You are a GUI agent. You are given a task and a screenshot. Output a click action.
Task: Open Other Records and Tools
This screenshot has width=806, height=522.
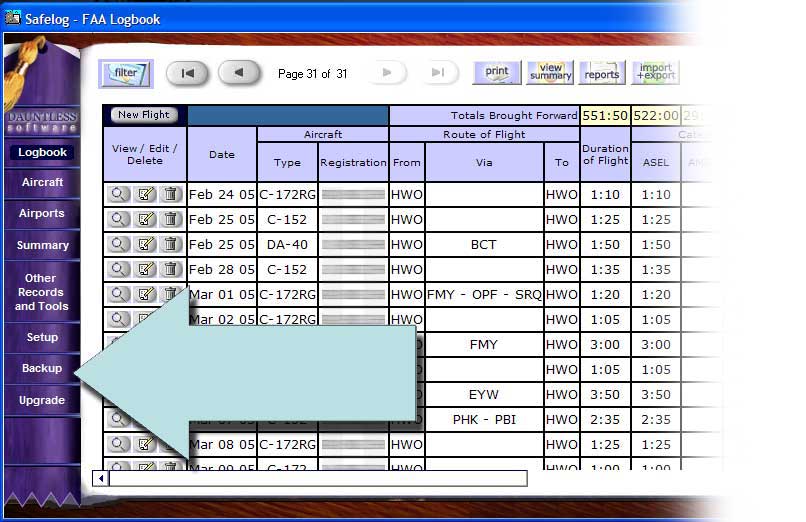pyautogui.click(x=41, y=292)
